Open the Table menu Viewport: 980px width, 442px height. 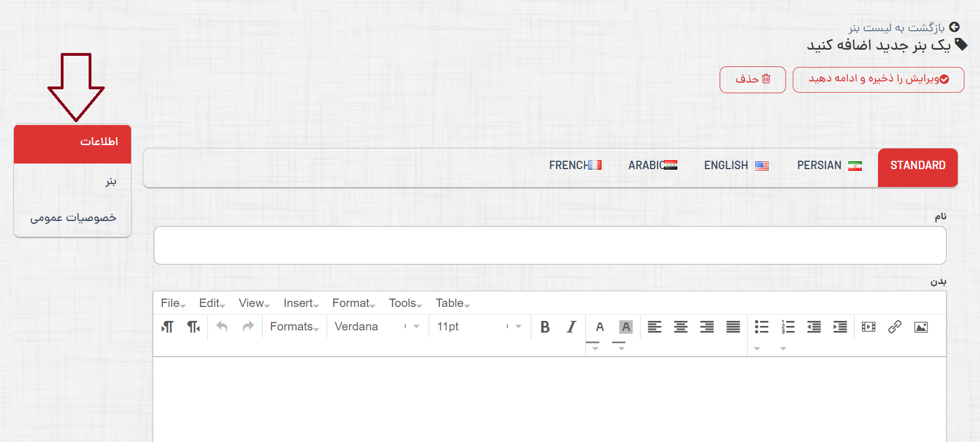(452, 303)
